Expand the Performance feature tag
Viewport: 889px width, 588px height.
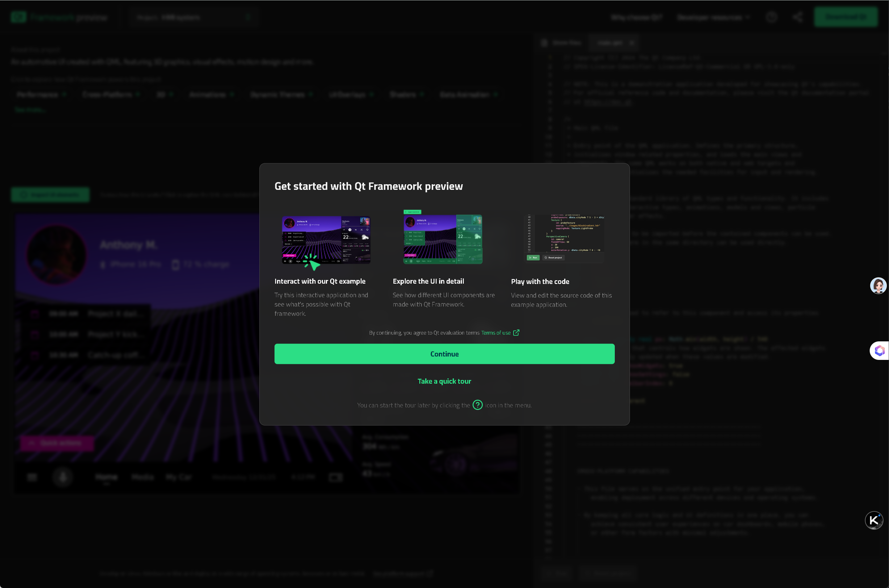point(41,94)
